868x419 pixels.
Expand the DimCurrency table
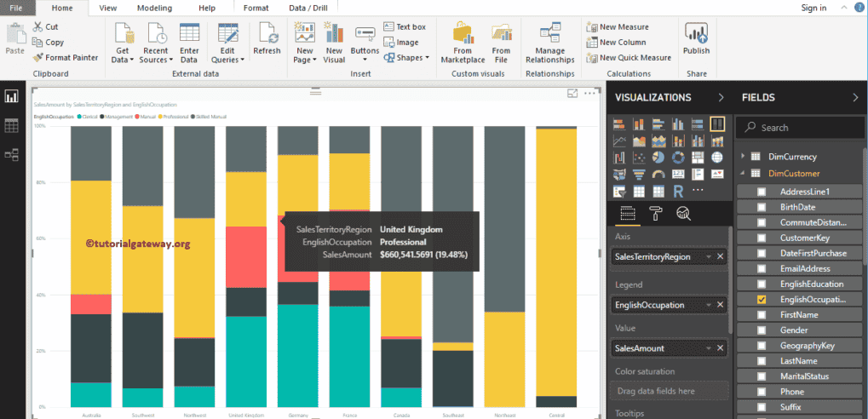(x=743, y=156)
